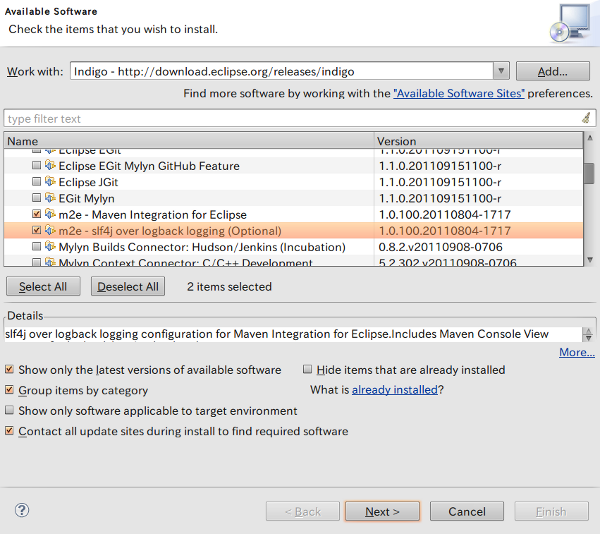Viewport: 600px width, 534px height.
Task: Click the type filter text field
Action: pyautogui.click(x=293, y=119)
